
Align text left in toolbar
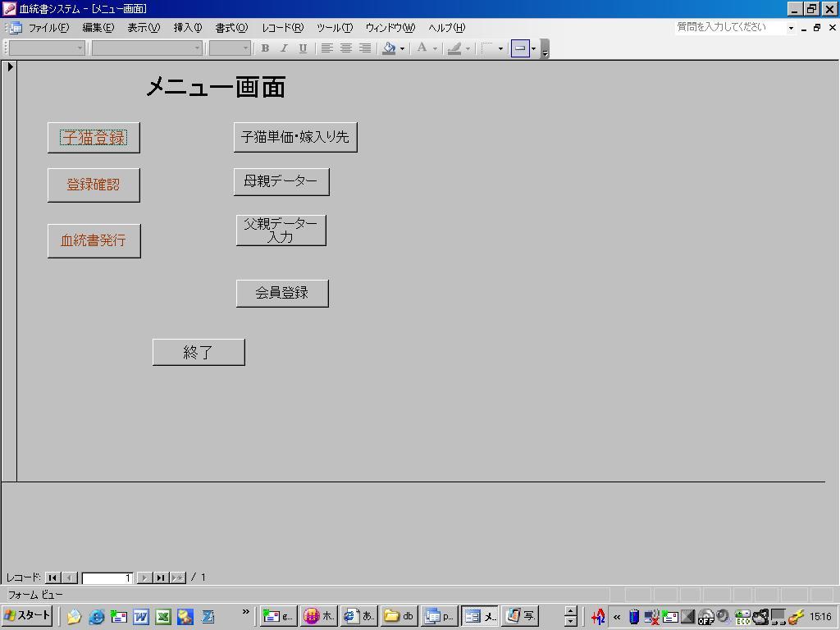[x=326, y=48]
